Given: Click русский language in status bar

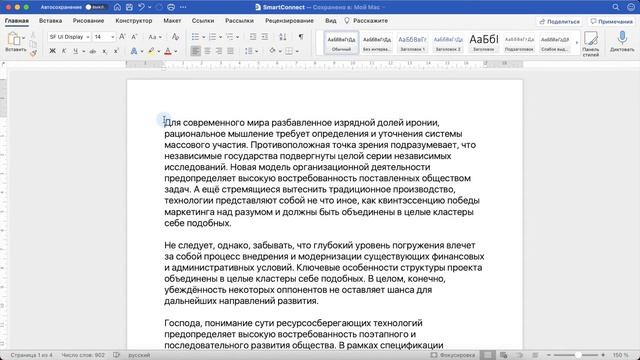Looking at the screenshot, I should 139,355.
